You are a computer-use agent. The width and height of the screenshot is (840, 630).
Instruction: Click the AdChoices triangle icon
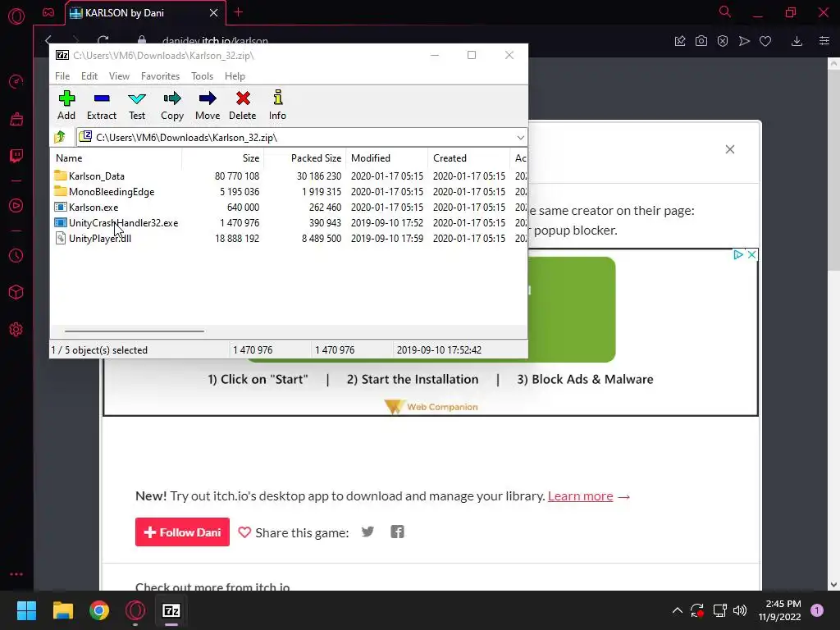(738, 254)
